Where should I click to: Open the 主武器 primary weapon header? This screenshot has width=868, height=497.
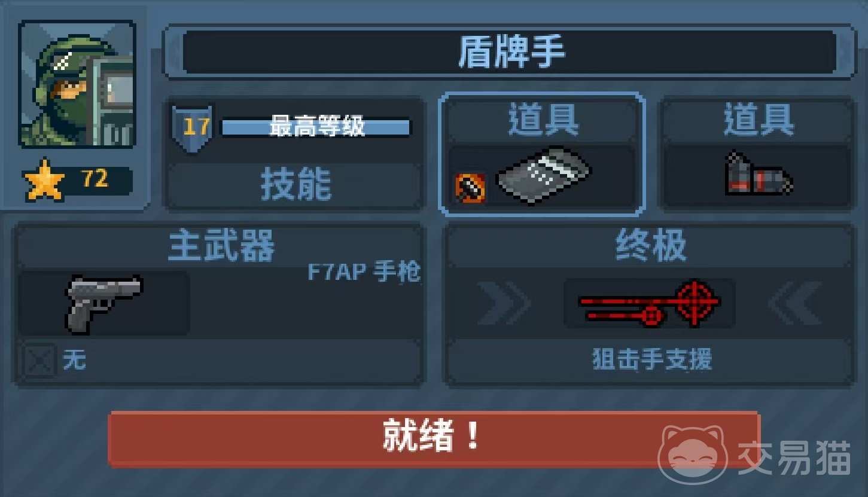(221, 246)
